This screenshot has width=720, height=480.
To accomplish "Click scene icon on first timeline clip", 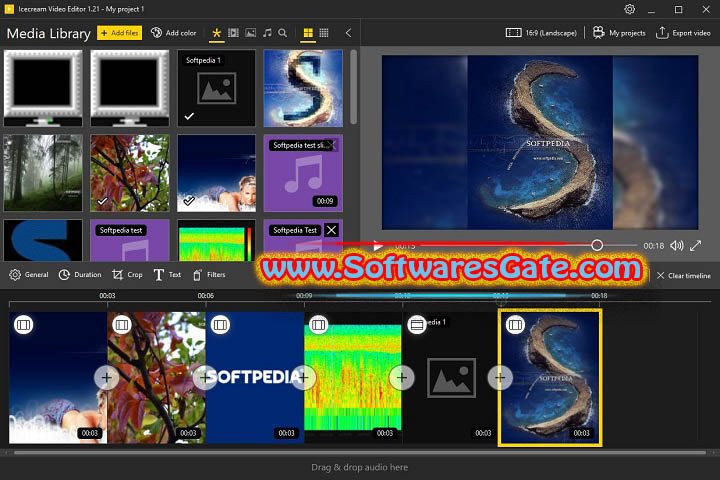I will click(23, 325).
